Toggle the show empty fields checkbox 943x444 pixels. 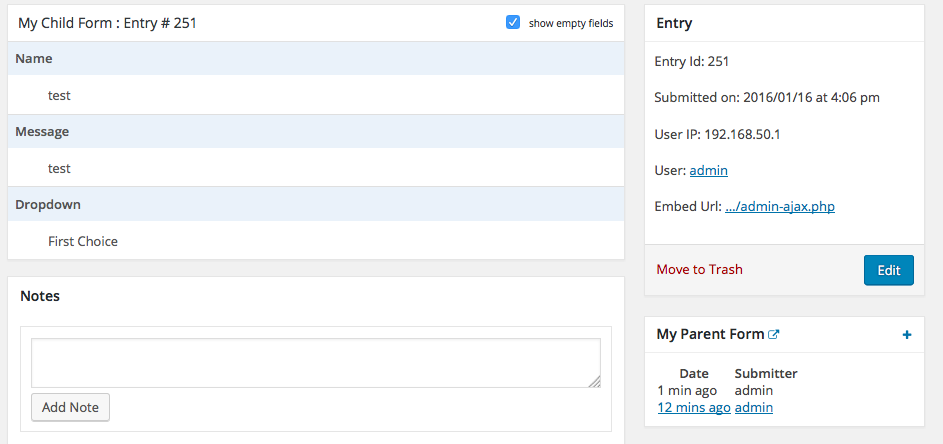tap(513, 23)
